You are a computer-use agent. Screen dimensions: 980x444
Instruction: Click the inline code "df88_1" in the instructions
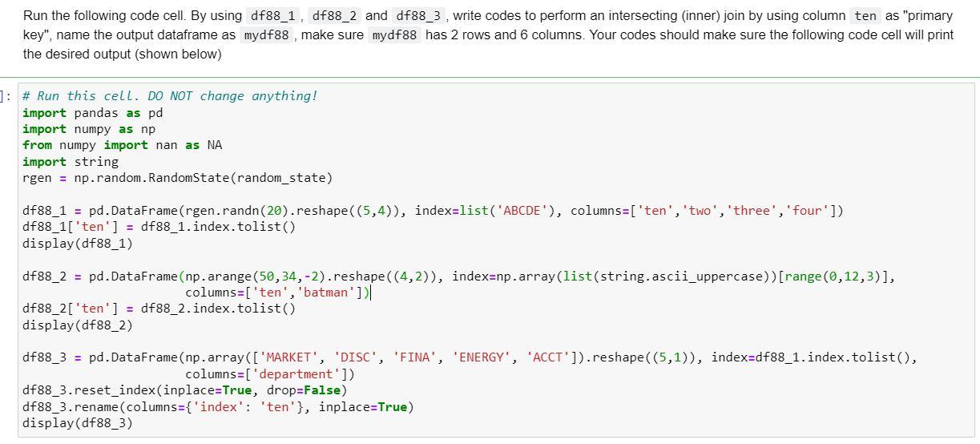tap(272, 16)
